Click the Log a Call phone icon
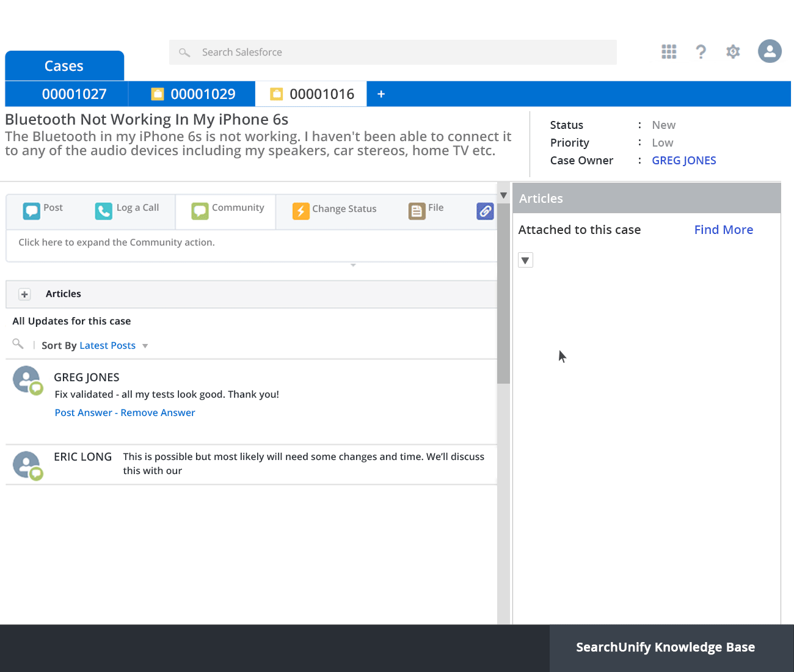Screen dimensions: 794x672 pyautogui.click(x=104, y=211)
